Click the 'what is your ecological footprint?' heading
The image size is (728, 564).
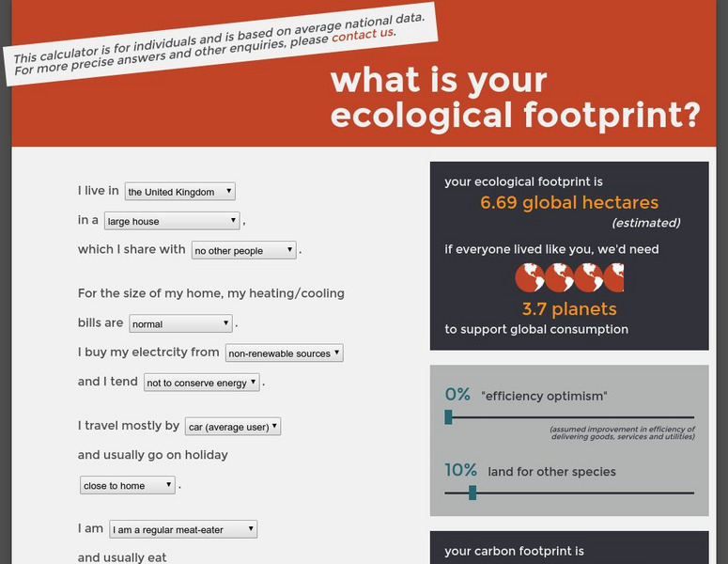click(515, 97)
